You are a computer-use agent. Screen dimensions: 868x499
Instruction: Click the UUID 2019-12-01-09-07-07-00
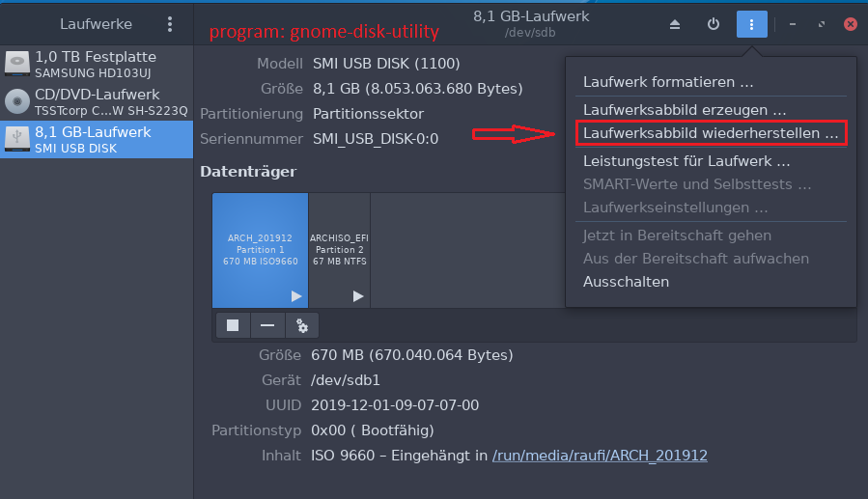click(x=395, y=405)
